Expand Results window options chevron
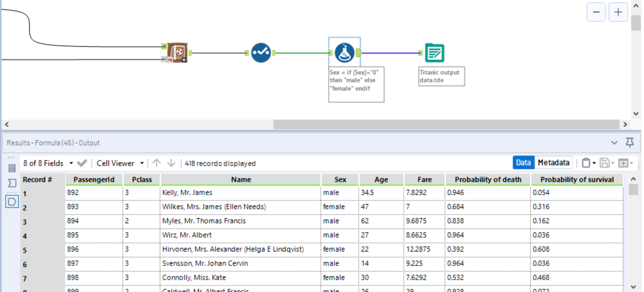Screen dimensions: 644x292 (614, 143)
